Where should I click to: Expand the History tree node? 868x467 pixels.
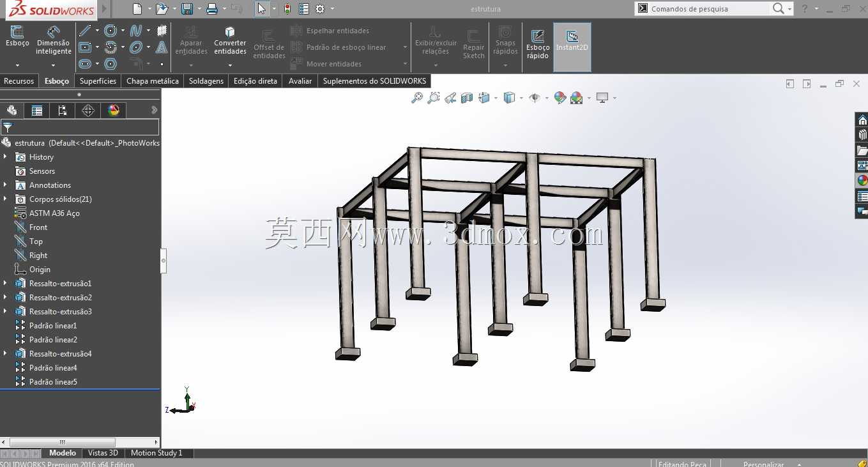(5, 157)
